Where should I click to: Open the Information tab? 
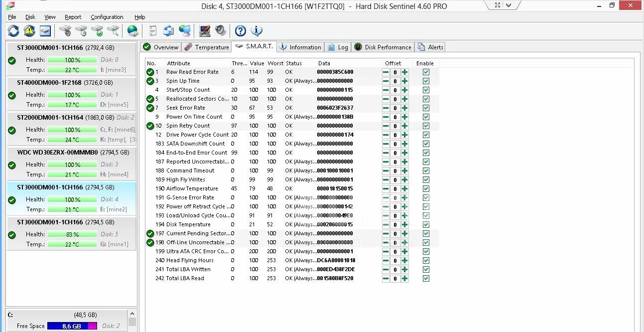(300, 47)
